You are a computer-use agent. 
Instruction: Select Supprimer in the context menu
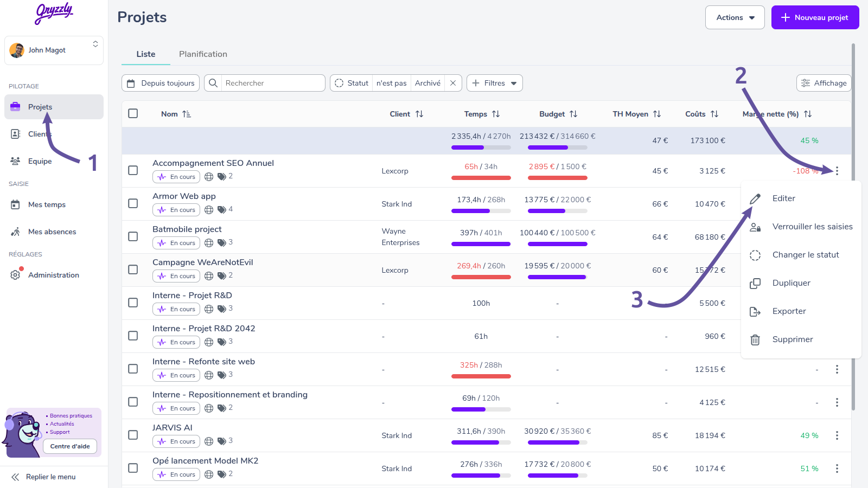coord(801,339)
